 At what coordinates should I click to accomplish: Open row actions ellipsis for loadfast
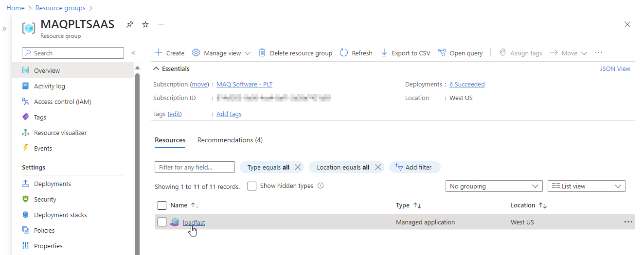point(628,222)
